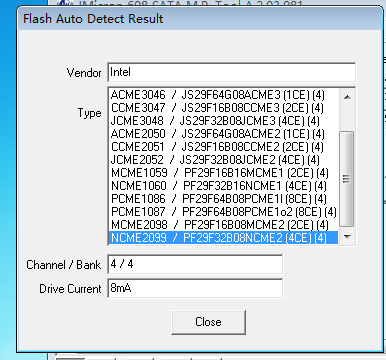This screenshot has width=386, height=360.
Task: Select CCME2051 / JS29F16B08CCME2 row
Action: coord(224,147)
